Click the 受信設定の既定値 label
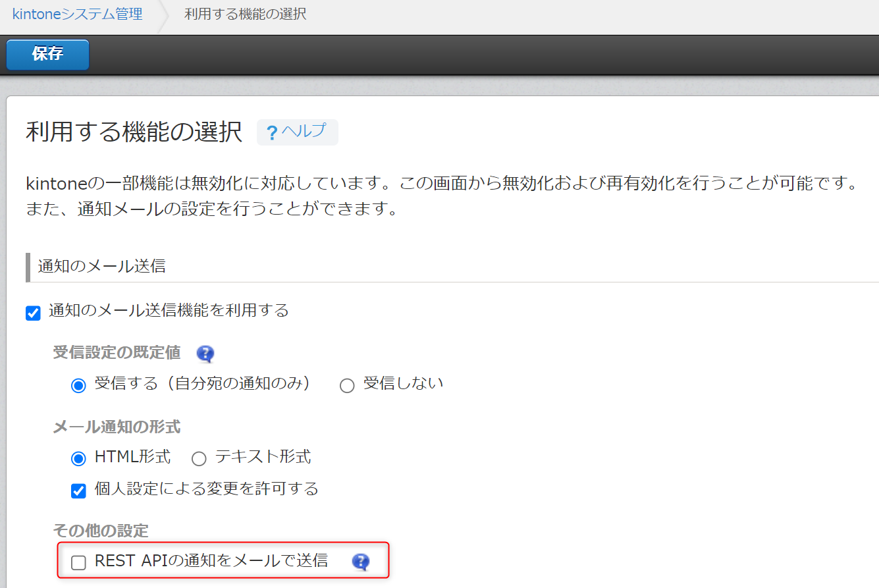The width and height of the screenshot is (879, 588). pos(116,354)
